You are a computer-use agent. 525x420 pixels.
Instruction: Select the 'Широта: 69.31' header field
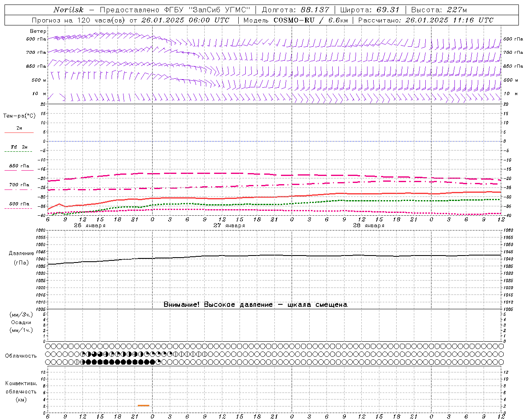tap(370, 10)
